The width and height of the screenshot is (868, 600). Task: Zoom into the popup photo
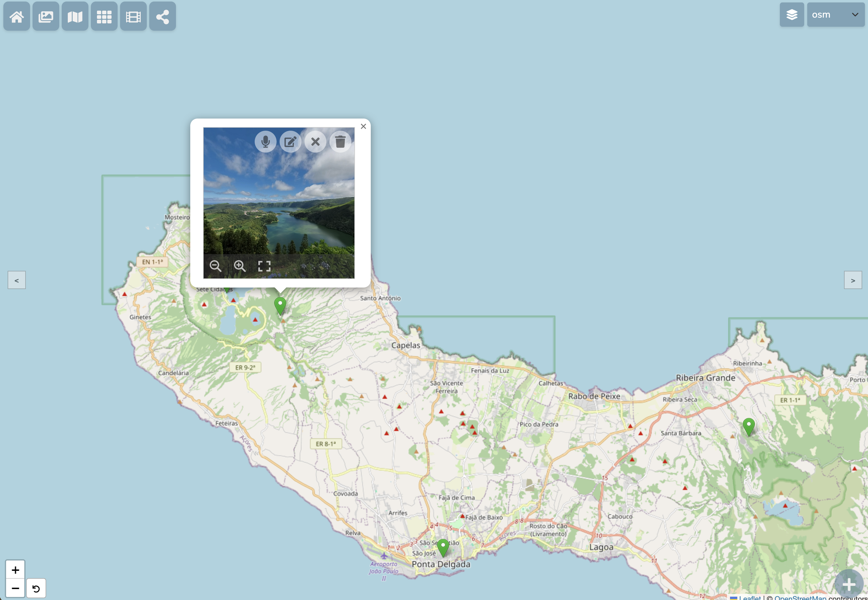(x=240, y=265)
